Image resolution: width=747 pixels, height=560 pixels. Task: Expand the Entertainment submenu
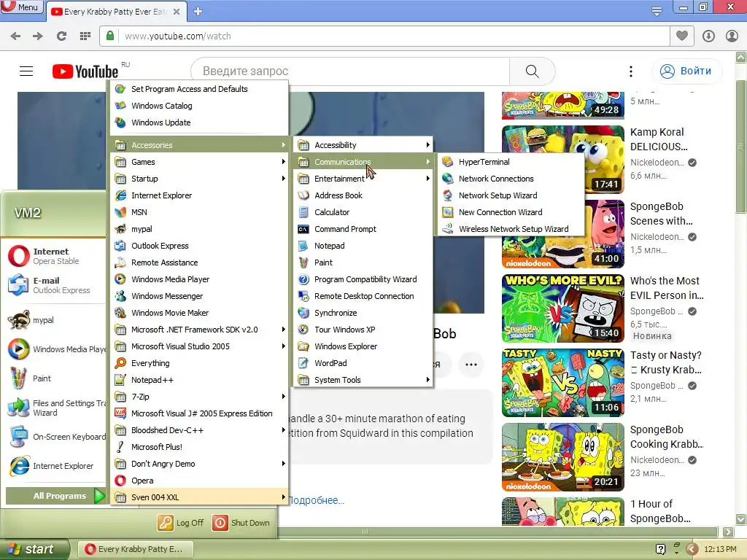point(363,179)
